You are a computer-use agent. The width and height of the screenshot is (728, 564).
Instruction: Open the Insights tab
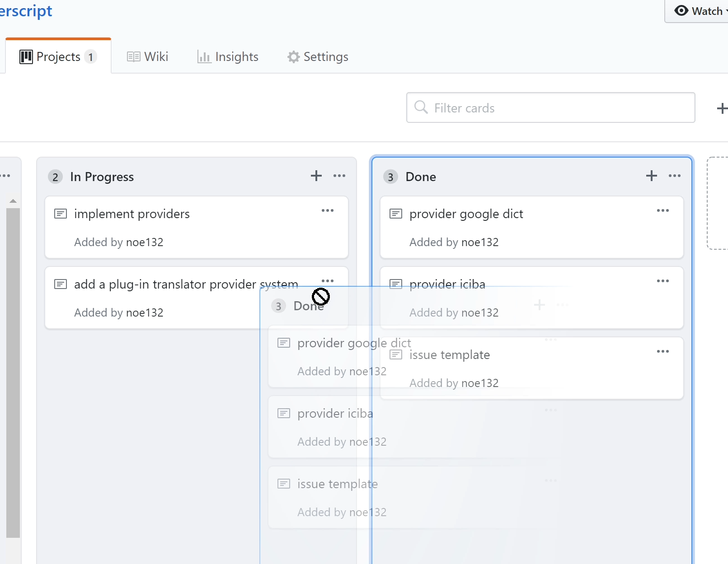(228, 56)
